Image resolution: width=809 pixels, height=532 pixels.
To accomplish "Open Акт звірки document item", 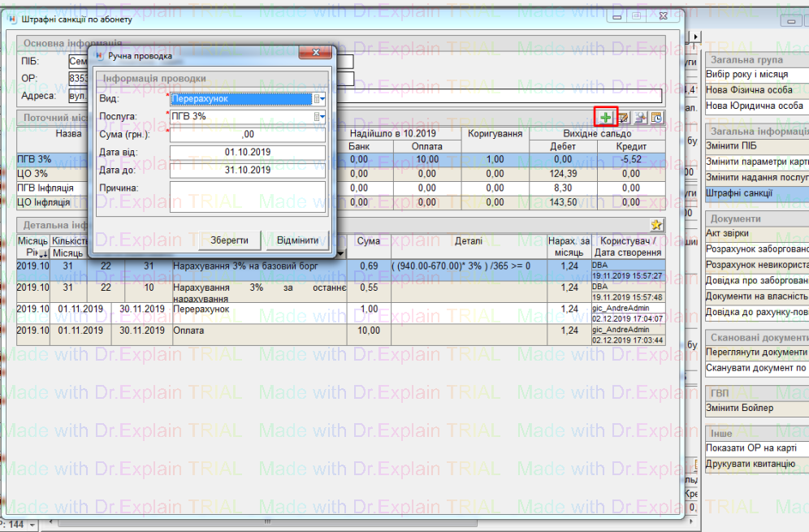I will pos(755,234).
